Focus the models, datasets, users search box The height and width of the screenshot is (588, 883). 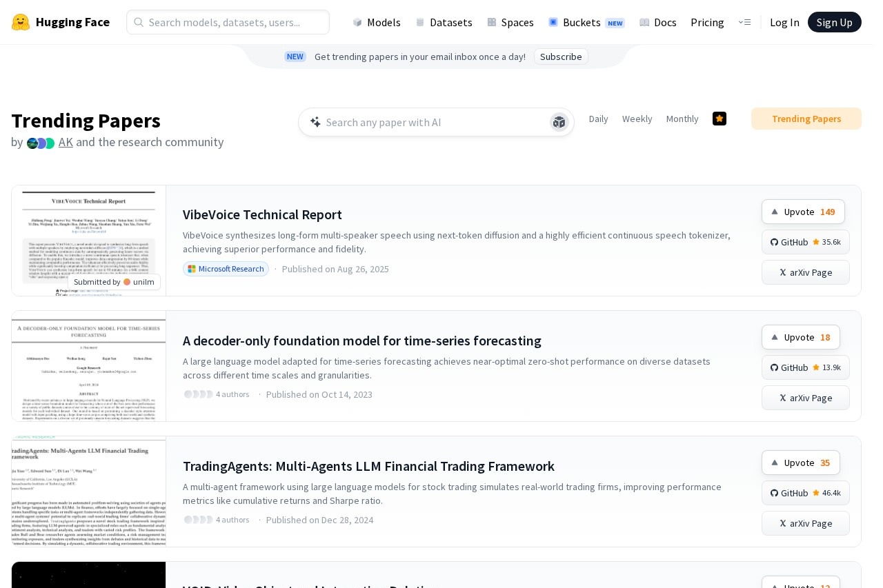click(x=228, y=22)
